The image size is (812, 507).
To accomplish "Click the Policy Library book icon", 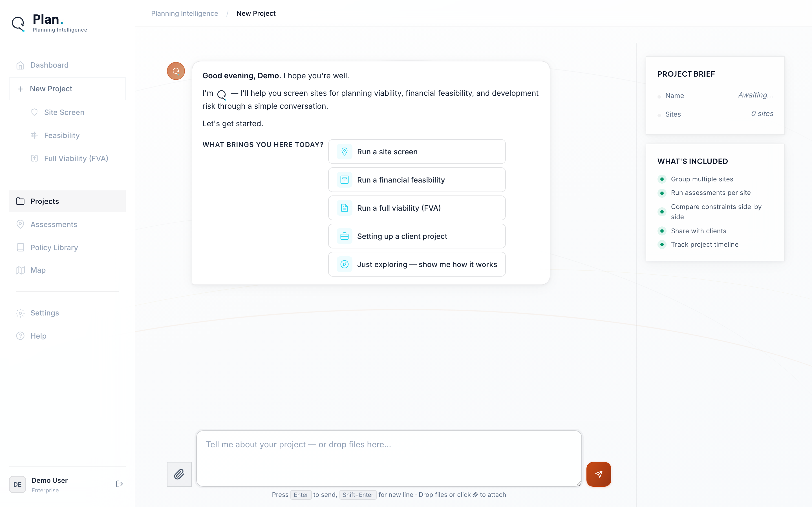I will pyautogui.click(x=20, y=247).
